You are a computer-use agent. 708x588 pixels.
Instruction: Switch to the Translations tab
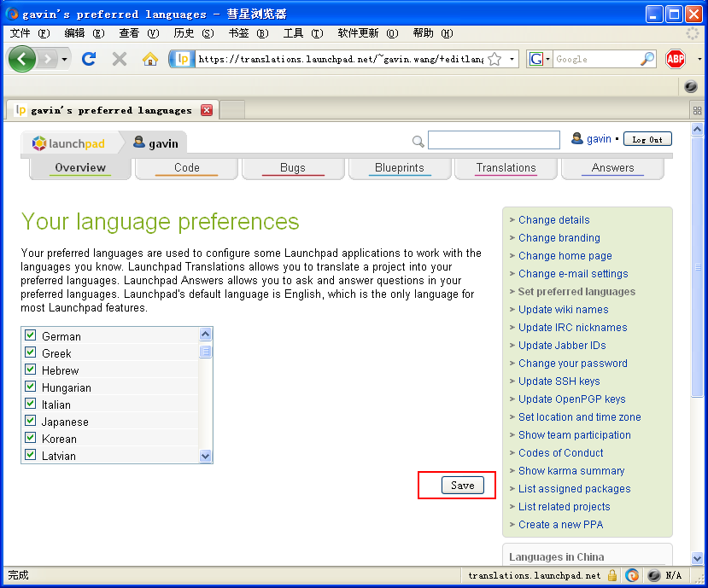(x=506, y=168)
